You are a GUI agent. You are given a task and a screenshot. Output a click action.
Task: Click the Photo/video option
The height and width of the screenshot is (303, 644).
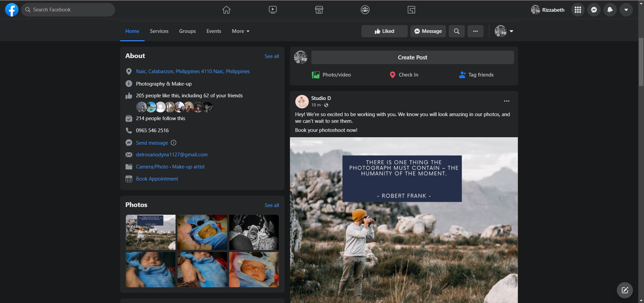(x=332, y=75)
